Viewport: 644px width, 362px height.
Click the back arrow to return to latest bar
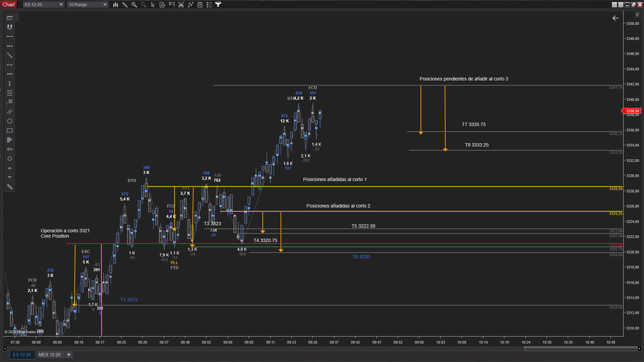click(615, 18)
